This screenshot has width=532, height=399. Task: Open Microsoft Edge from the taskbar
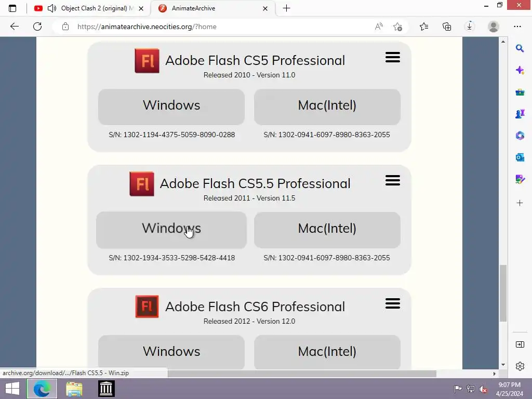point(42,389)
